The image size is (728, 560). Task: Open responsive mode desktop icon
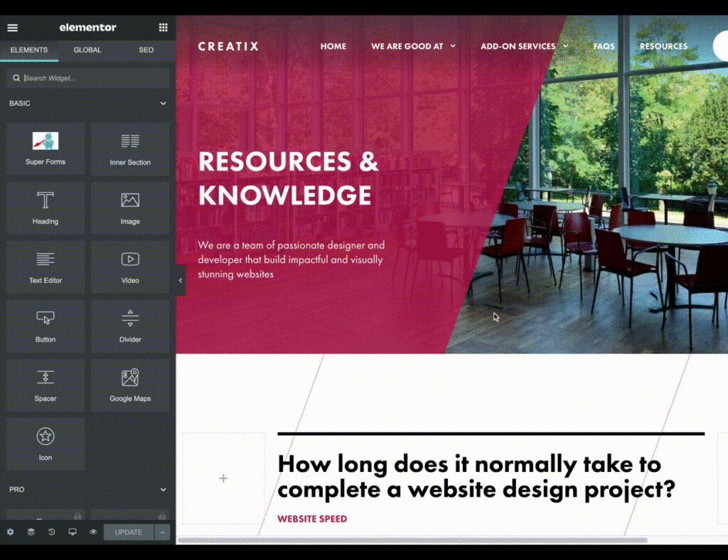[73, 532]
